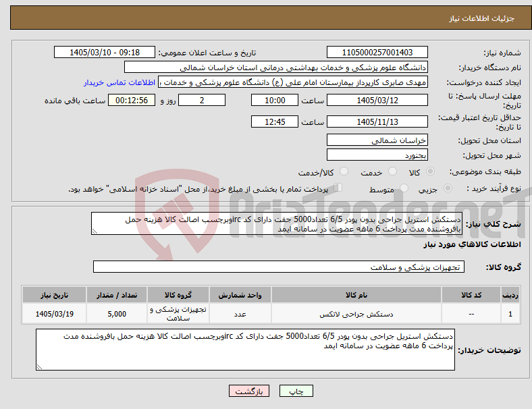Click the طبقه بندی موضوعی label

[x=485, y=171]
